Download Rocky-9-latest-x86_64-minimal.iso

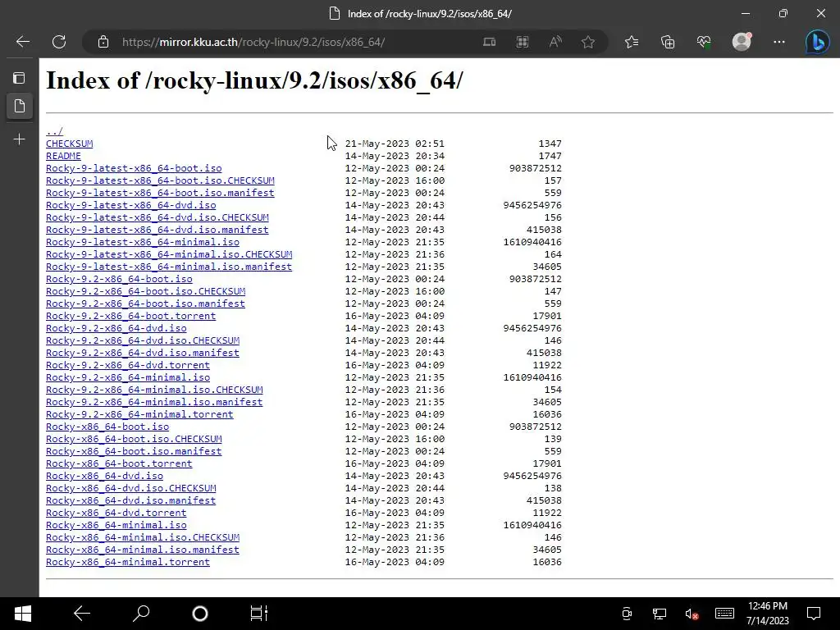143,242
